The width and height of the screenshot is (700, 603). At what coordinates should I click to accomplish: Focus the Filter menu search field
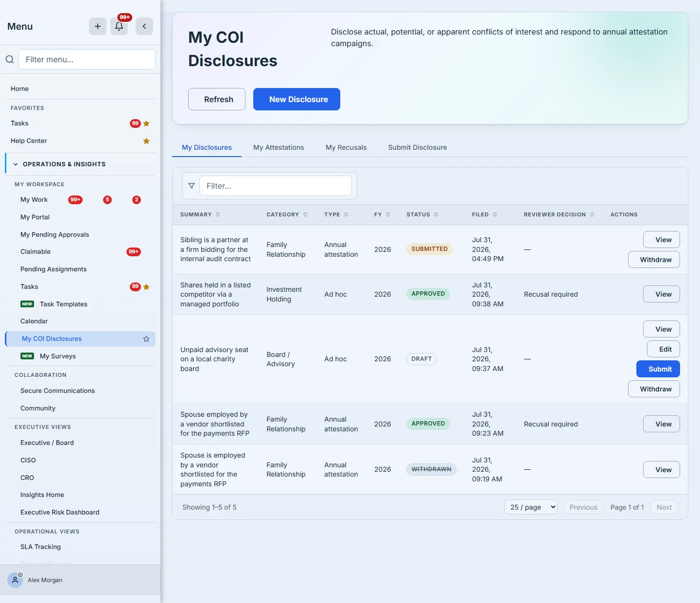87,59
